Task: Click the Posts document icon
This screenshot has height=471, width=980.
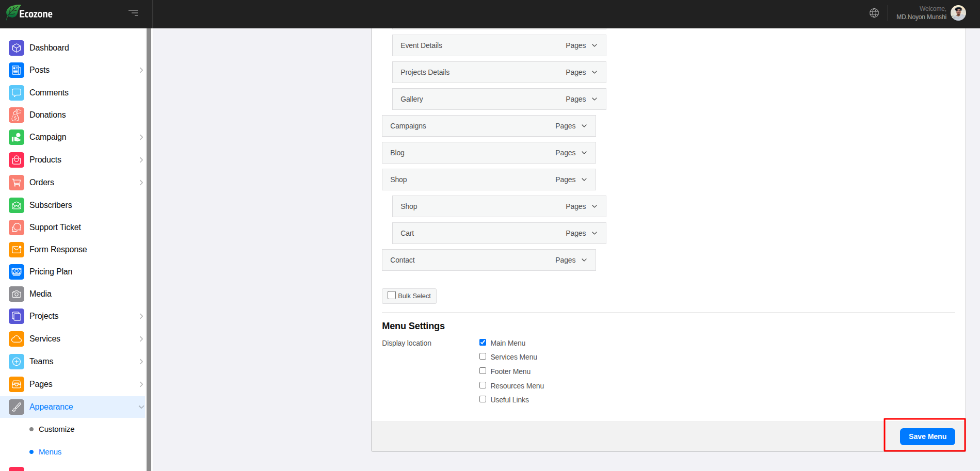Action: 17,70
